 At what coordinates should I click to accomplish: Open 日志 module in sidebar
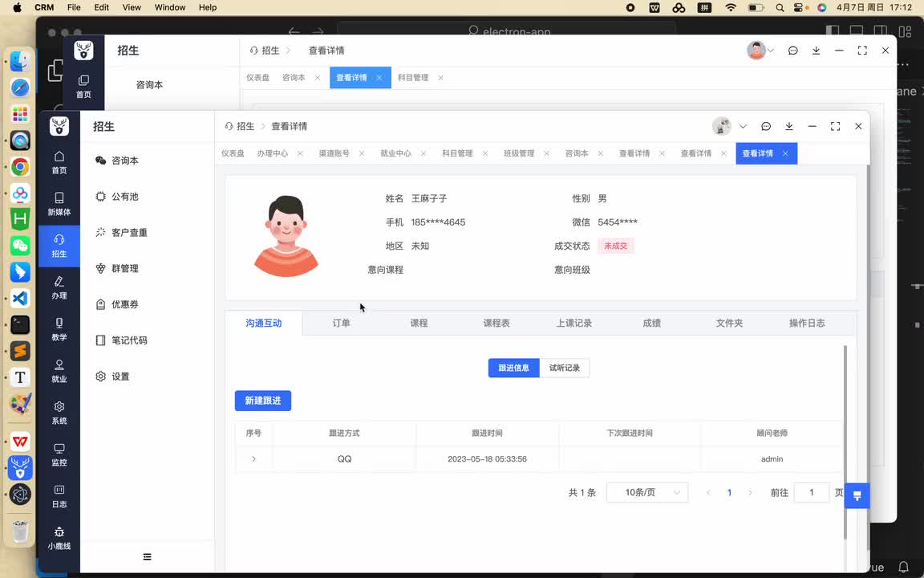coord(59,497)
